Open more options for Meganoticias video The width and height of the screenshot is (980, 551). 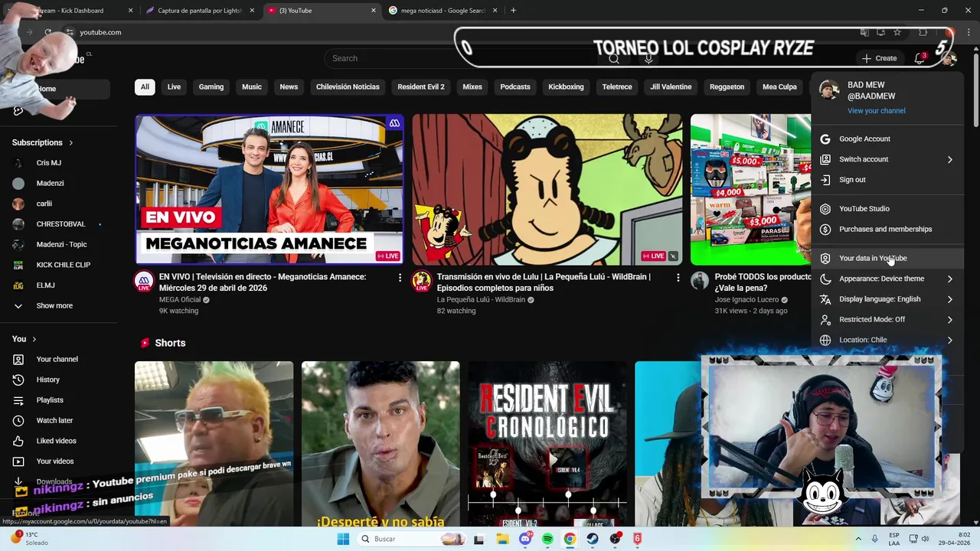[400, 278]
